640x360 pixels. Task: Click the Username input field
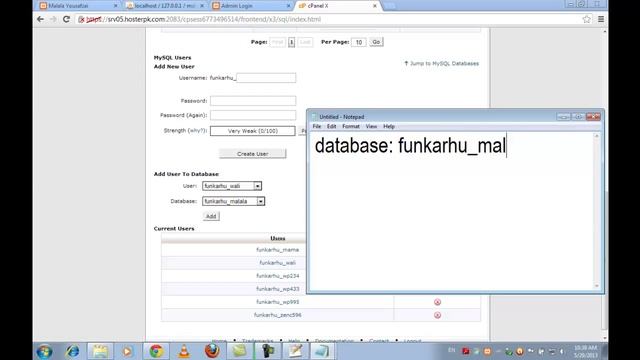pyautogui.click(x=266, y=78)
